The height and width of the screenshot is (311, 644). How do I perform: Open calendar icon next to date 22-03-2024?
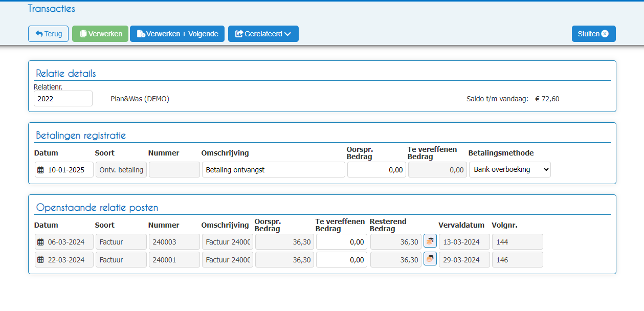(41, 260)
